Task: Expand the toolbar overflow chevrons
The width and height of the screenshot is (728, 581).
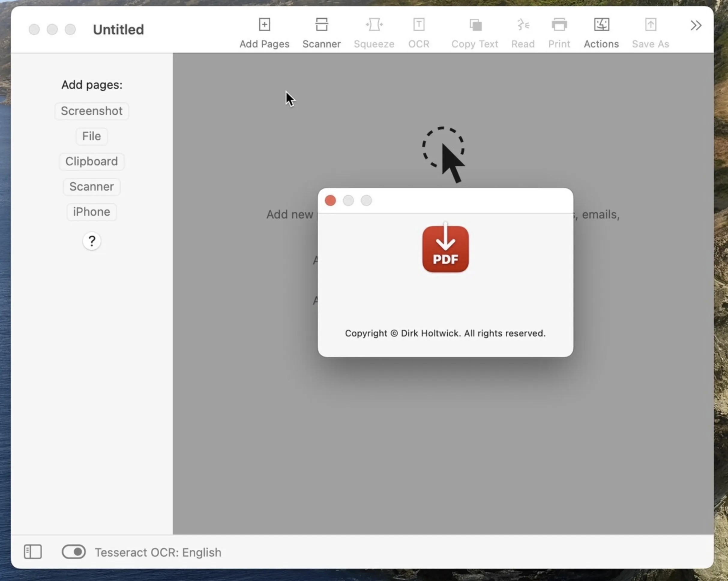Action: 696,25
